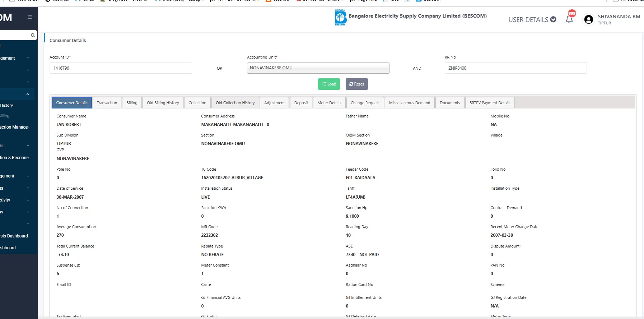Image resolution: width=644 pixels, height=319 pixels.
Task: Open the Documents tab
Action: click(x=450, y=103)
